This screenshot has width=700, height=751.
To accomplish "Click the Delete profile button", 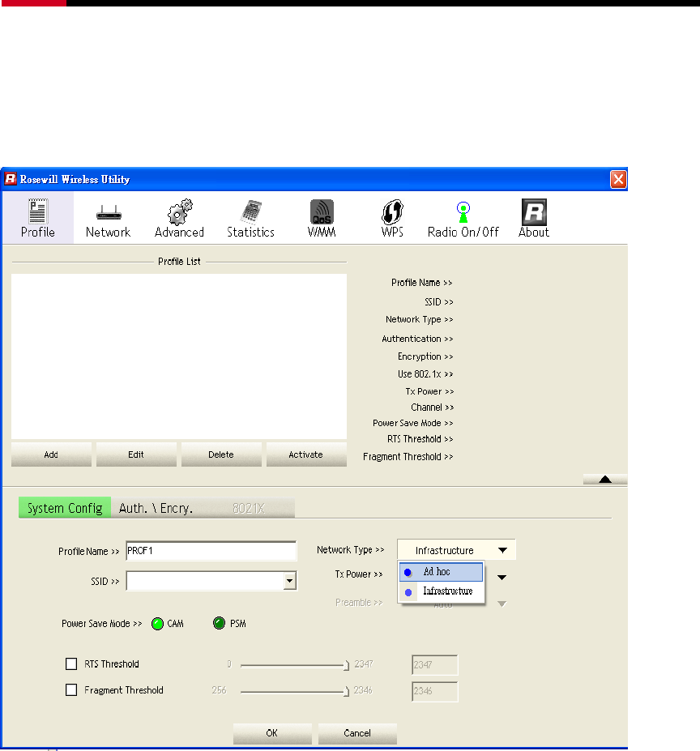I will (221, 454).
